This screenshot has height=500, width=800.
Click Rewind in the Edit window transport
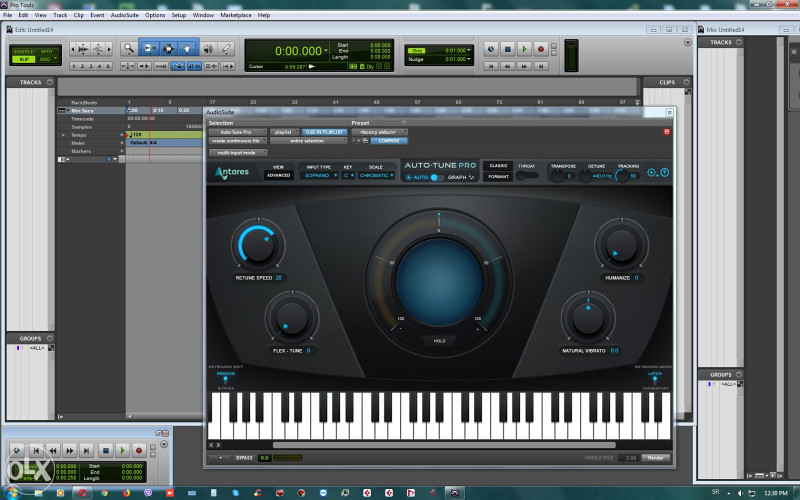[507, 66]
